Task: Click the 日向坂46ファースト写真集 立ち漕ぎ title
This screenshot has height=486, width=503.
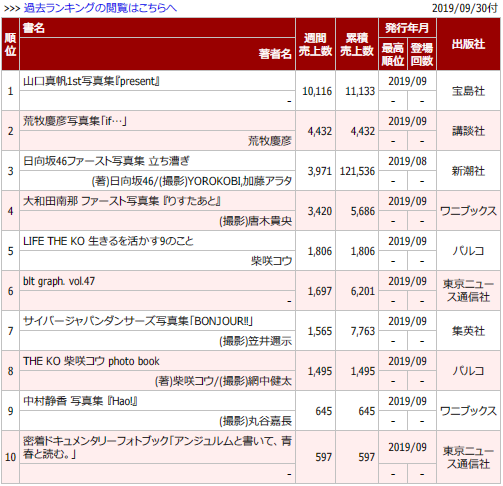Action: point(106,161)
